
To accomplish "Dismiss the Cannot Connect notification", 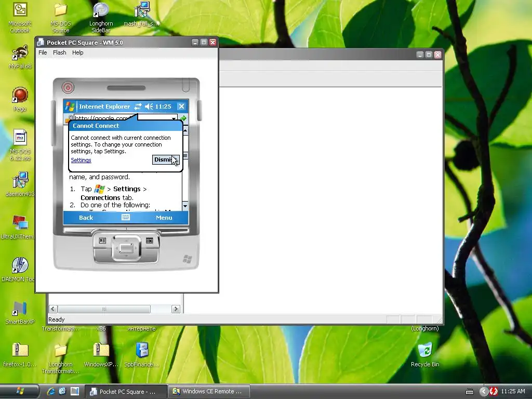I will [166, 159].
